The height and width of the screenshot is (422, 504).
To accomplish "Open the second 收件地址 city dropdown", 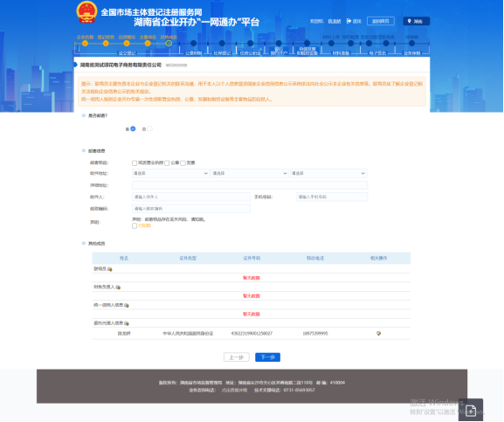I will pyautogui.click(x=250, y=174).
